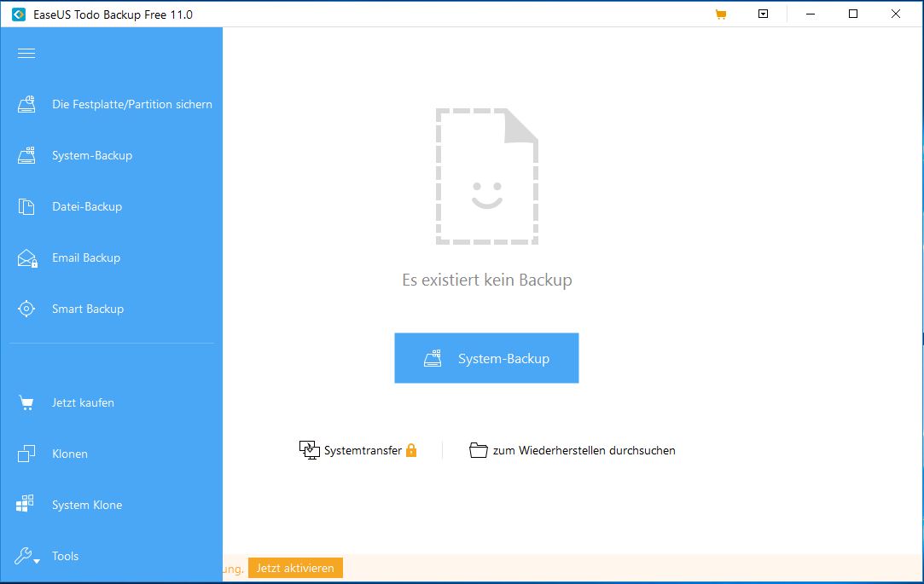Choose Email Backup in the sidebar
Screen dimensions: 924x584
point(86,257)
